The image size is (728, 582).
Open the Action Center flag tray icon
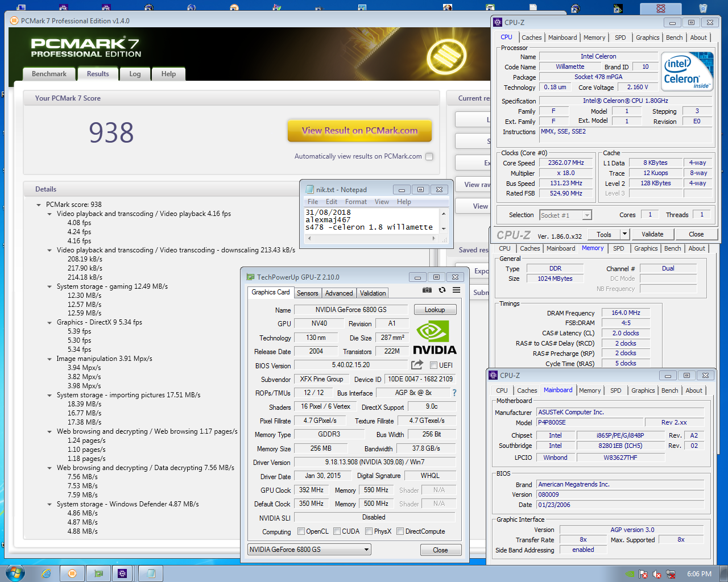coord(643,574)
